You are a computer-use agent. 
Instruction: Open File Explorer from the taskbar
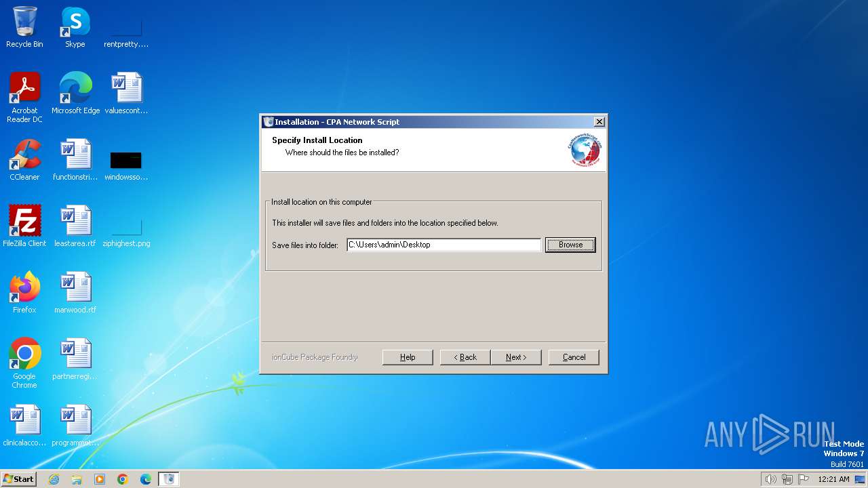coord(77,479)
